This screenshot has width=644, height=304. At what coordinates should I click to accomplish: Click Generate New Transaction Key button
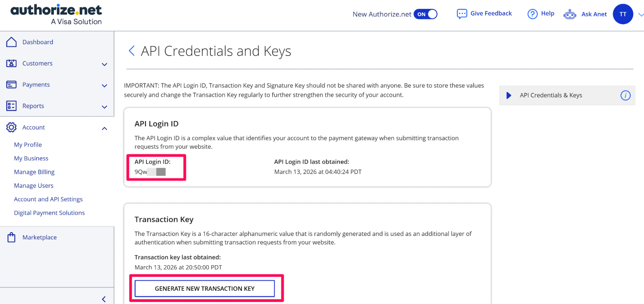pyautogui.click(x=204, y=289)
